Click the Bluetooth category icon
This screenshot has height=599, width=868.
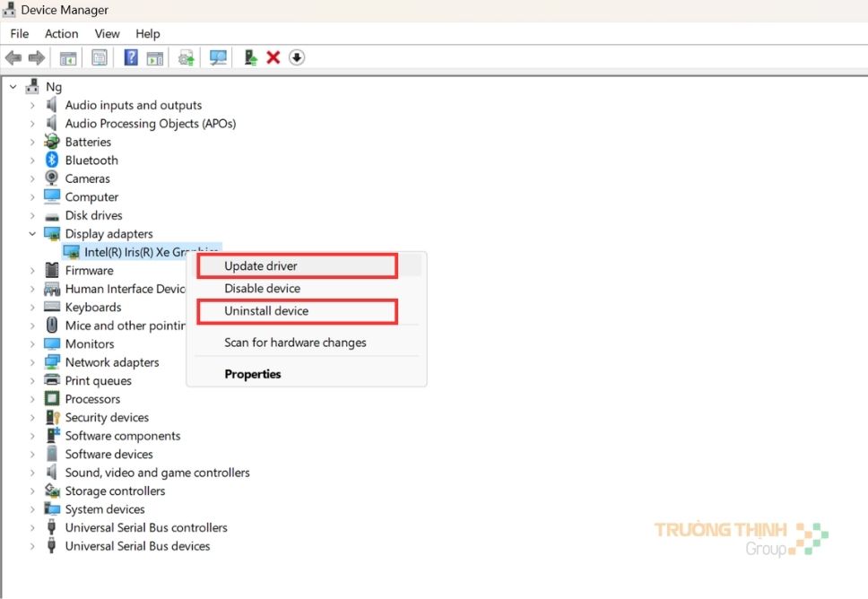(52, 161)
